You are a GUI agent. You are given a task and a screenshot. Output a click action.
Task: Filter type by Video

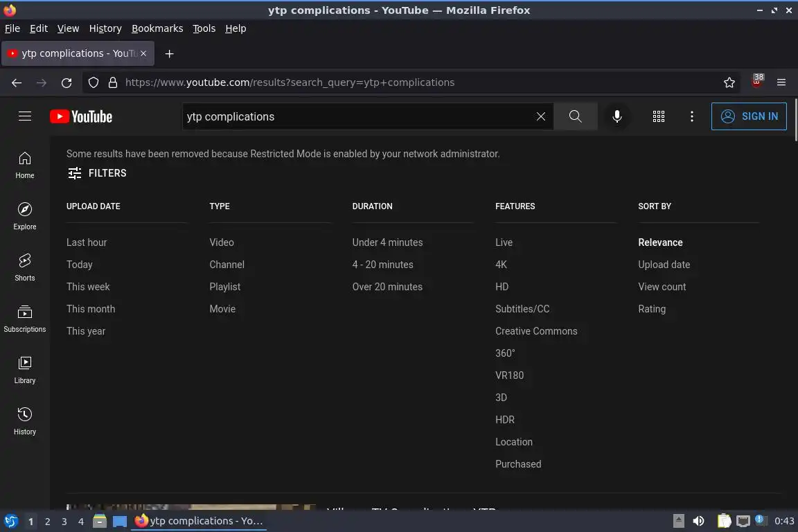222,242
